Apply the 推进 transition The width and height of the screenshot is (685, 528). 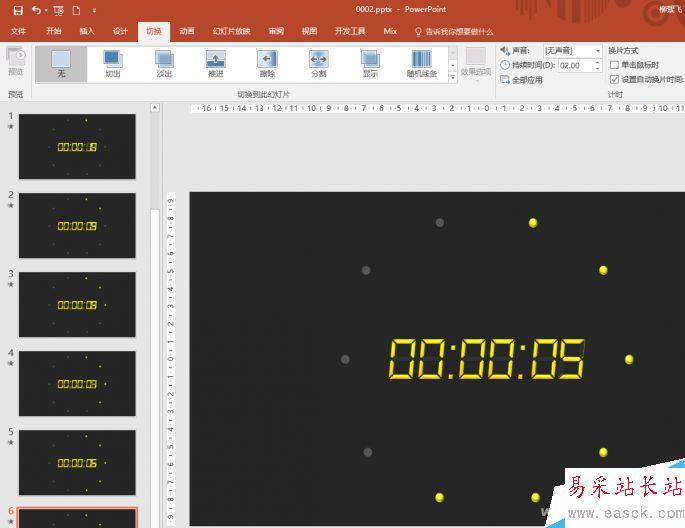tap(216, 64)
